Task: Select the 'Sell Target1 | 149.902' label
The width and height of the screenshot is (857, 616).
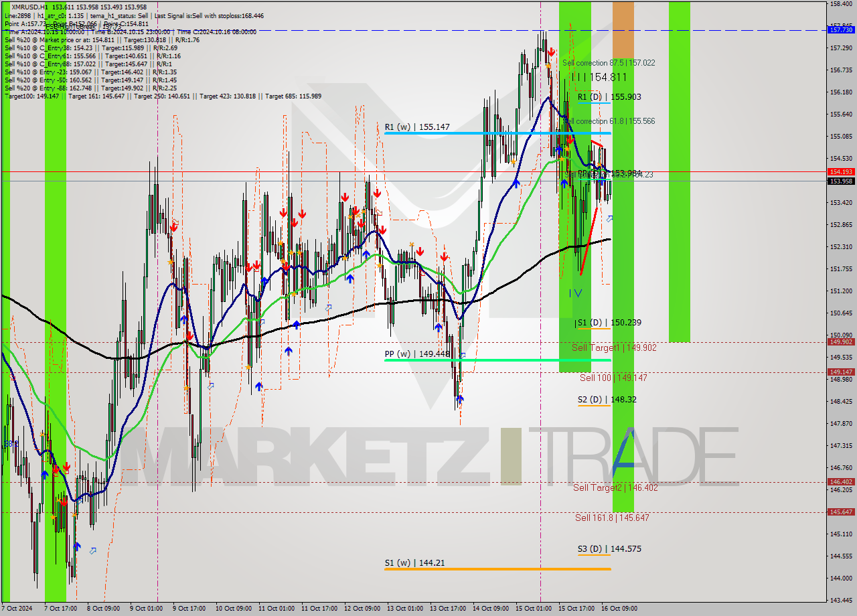Action: (x=614, y=348)
